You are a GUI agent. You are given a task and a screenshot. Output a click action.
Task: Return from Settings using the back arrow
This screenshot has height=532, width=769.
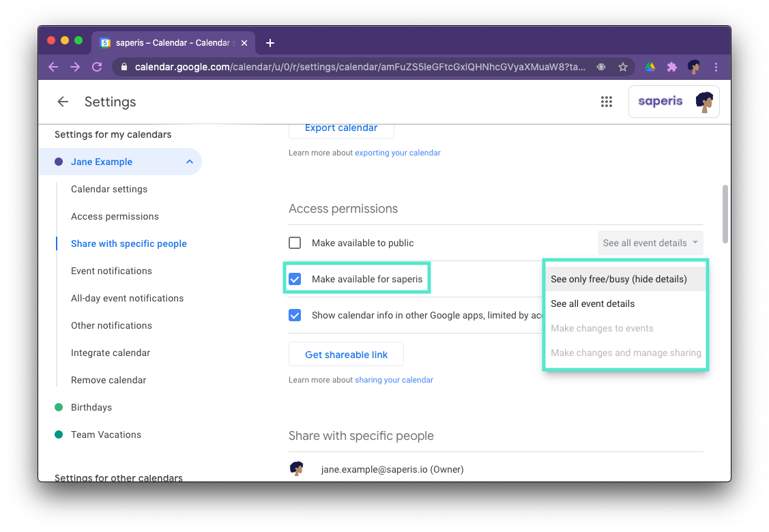pyautogui.click(x=63, y=102)
